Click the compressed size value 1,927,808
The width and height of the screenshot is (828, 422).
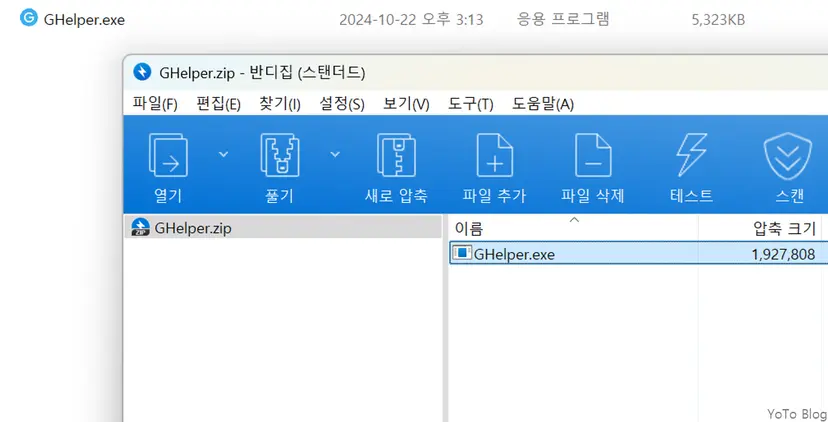pos(783,255)
